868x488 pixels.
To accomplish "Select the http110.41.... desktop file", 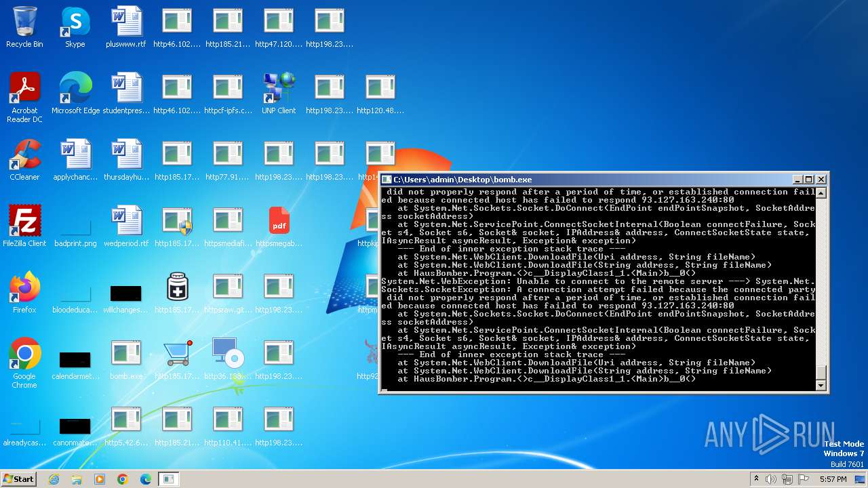I will point(228,426).
